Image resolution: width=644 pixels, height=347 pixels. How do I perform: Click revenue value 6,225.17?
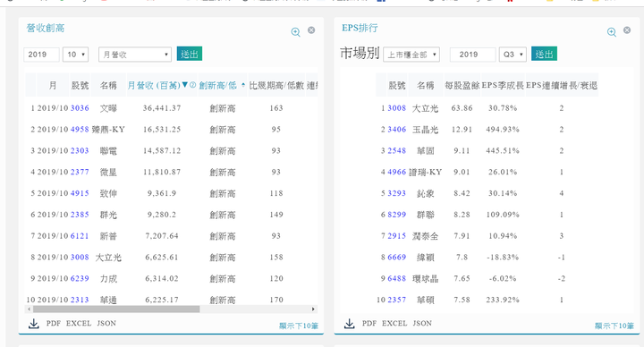(162, 300)
